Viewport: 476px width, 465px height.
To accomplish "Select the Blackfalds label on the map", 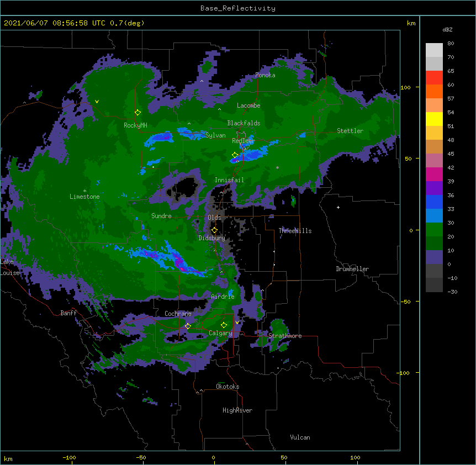I will (x=244, y=123).
